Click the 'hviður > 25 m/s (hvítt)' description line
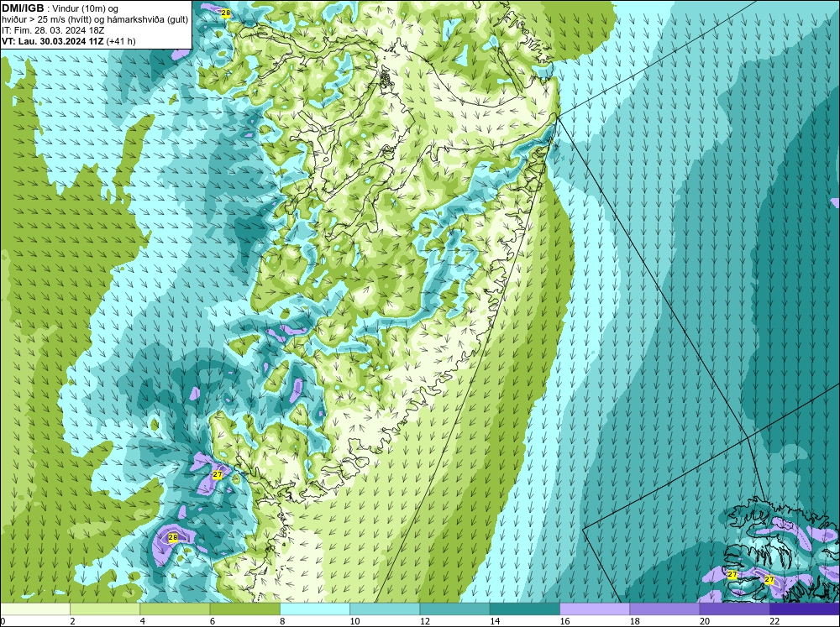Image resolution: width=840 pixels, height=627 pixels. coord(94,19)
